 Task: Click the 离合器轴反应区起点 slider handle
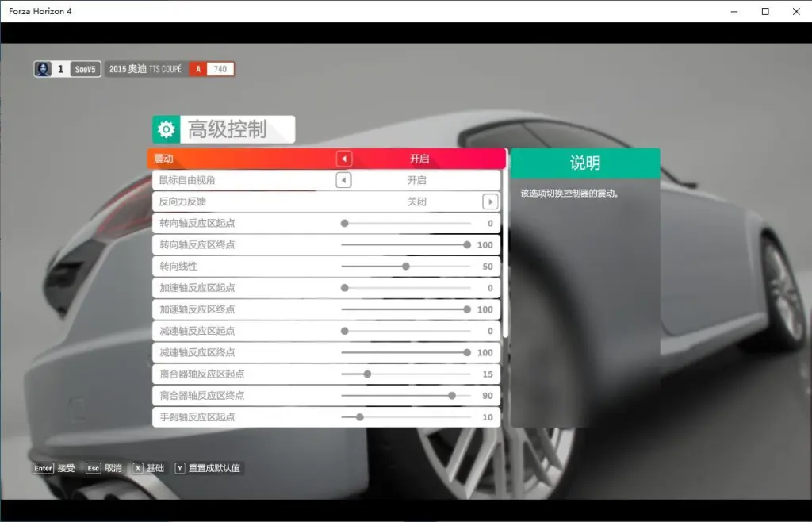(367, 374)
